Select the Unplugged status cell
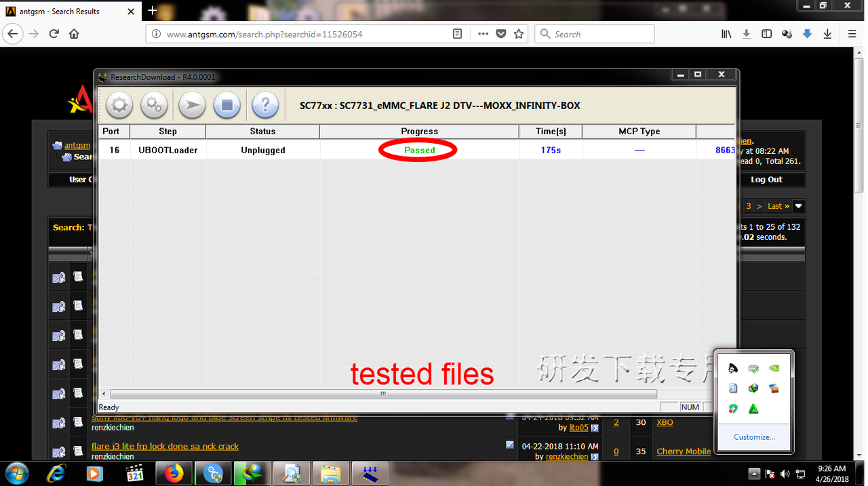868x486 pixels. tap(263, 150)
